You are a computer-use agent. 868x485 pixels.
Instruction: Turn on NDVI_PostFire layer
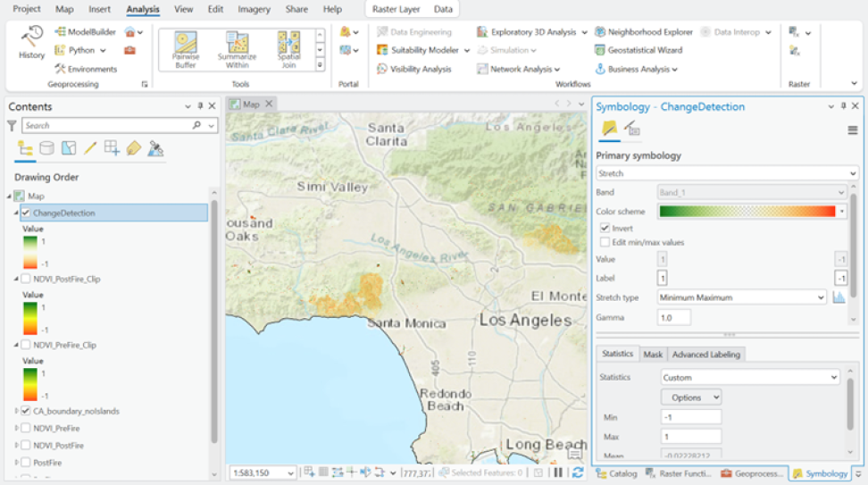[26, 446]
